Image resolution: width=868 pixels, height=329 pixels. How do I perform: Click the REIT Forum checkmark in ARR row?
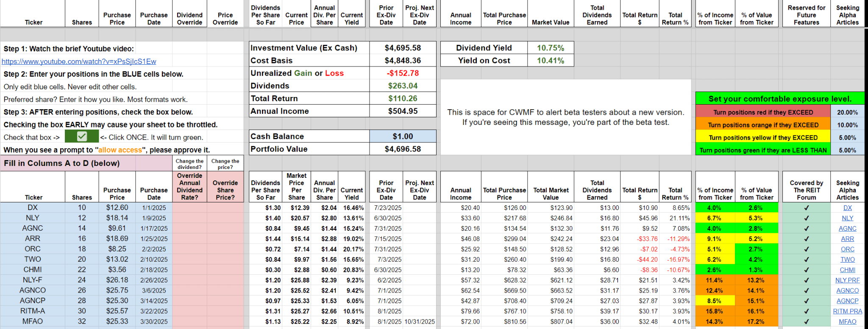(x=806, y=239)
